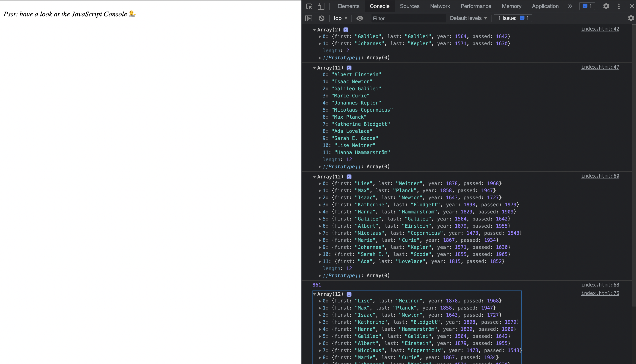Open the top context dropdown
This screenshot has width=636, height=364.
point(340,18)
